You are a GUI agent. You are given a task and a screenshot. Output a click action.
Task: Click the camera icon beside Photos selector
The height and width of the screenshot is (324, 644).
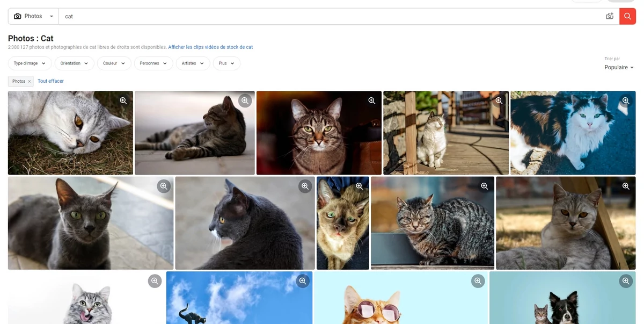click(18, 16)
